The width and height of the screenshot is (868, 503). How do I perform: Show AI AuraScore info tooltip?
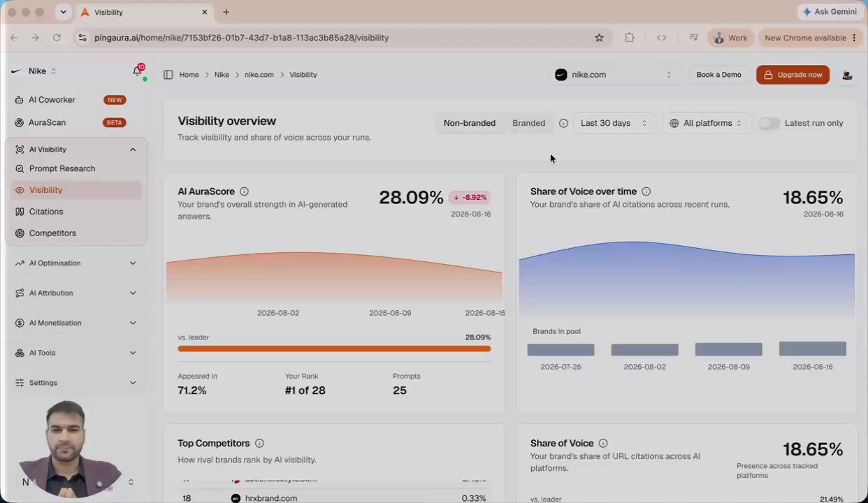244,191
